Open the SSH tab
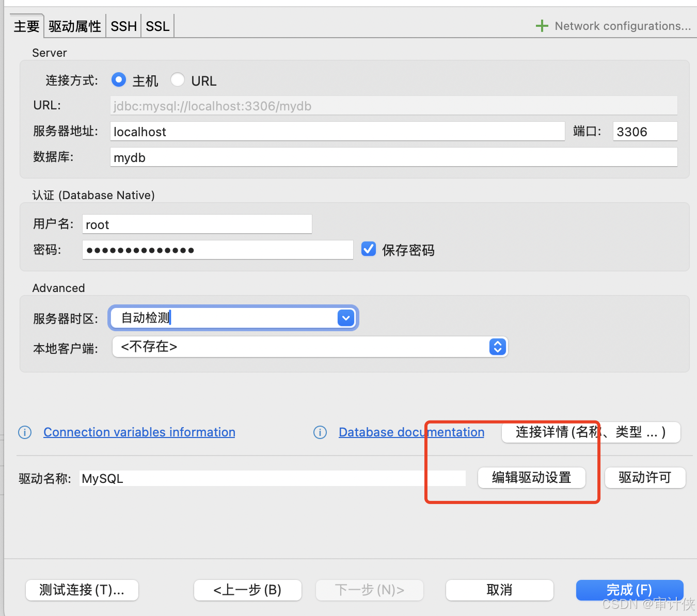The width and height of the screenshot is (697, 616). [124, 26]
